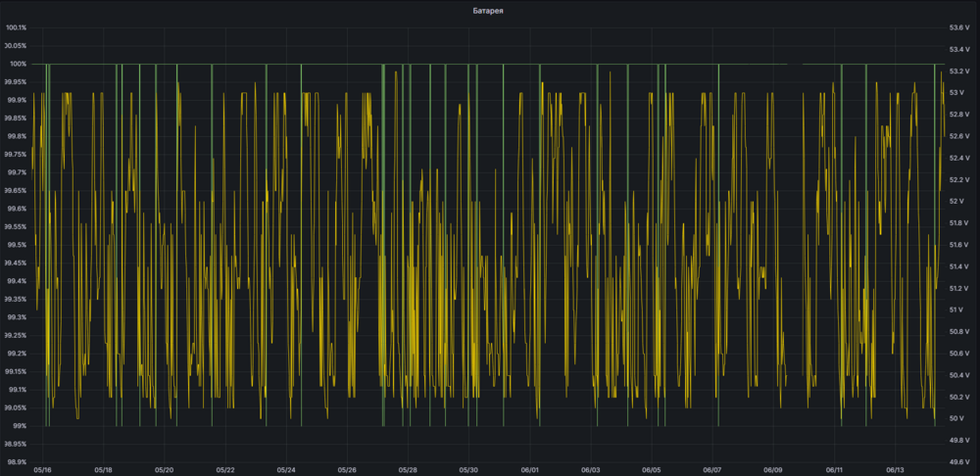Click the 05/28 date label

[408, 470]
